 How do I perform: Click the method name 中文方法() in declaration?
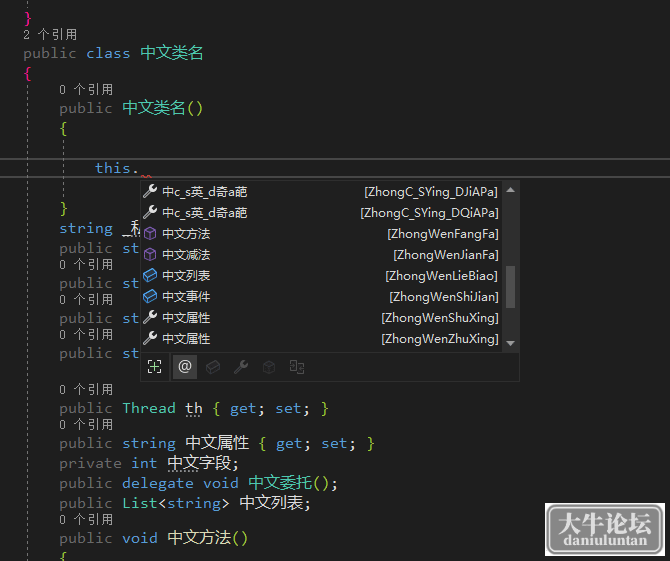pyautogui.click(x=208, y=538)
